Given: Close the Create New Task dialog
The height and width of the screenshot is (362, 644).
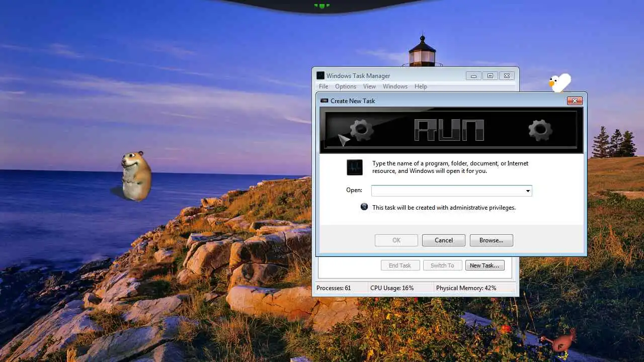Looking at the screenshot, I should point(575,101).
